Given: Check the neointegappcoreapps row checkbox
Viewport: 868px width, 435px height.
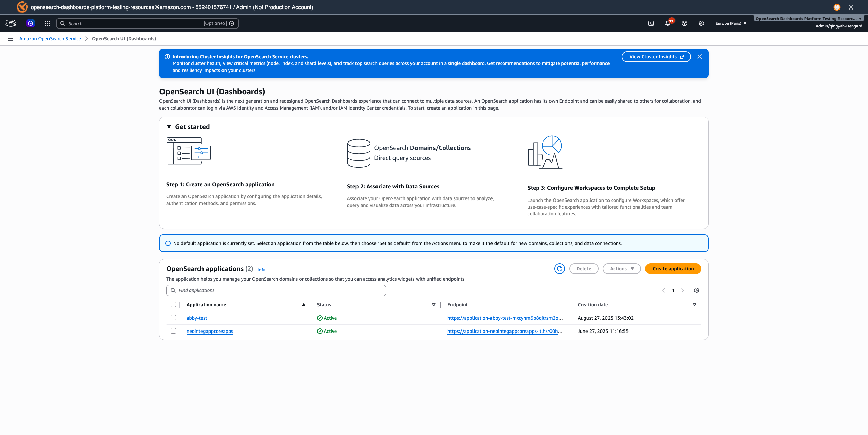Looking at the screenshot, I should pyautogui.click(x=173, y=331).
